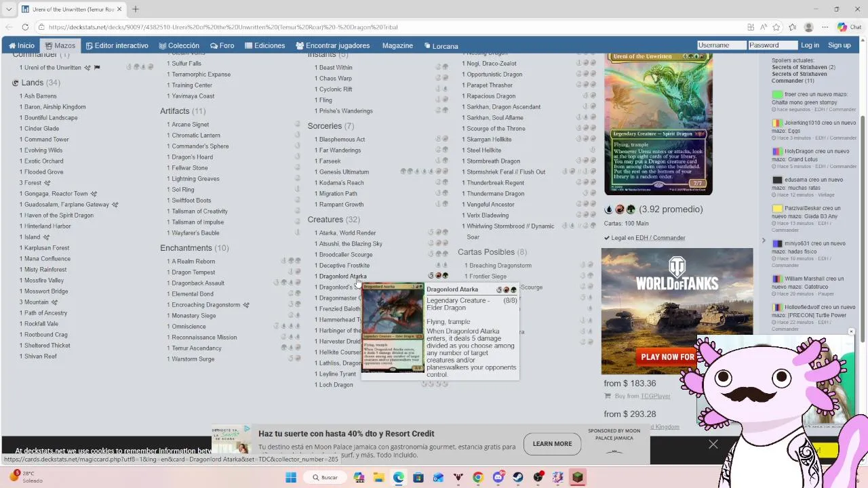Click the snow icon next to Mountain
This screenshot has width=868, height=488.
54,302
